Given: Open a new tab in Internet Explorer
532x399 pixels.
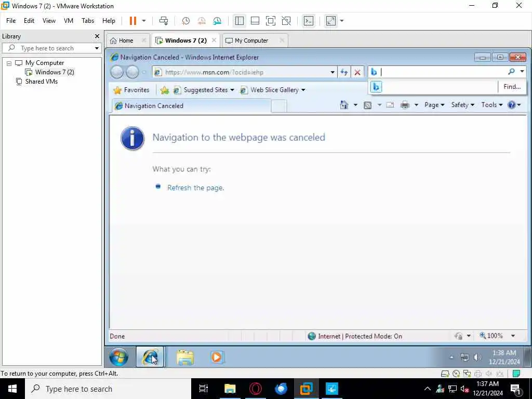Looking at the screenshot, I should 279,106.
